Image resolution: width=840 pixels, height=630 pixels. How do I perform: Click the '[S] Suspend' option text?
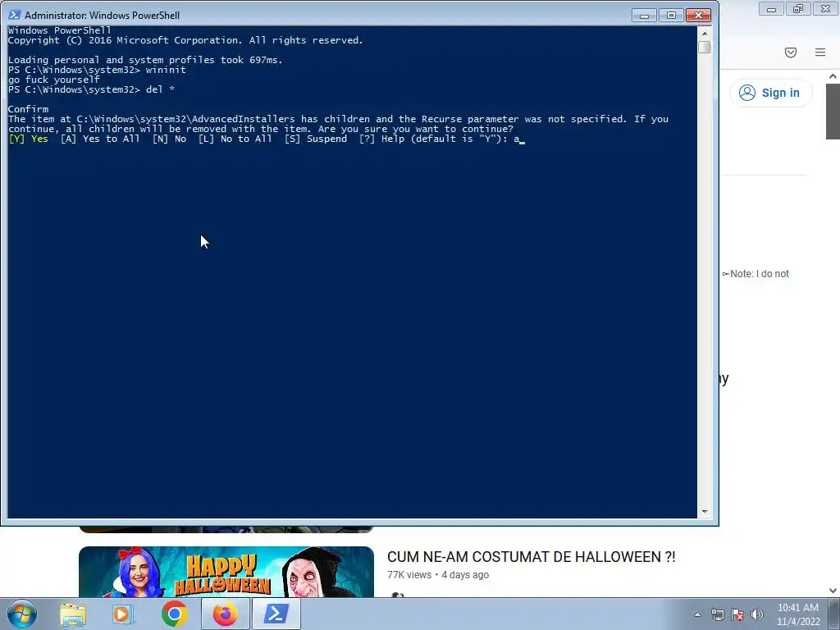pyautogui.click(x=316, y=139)
